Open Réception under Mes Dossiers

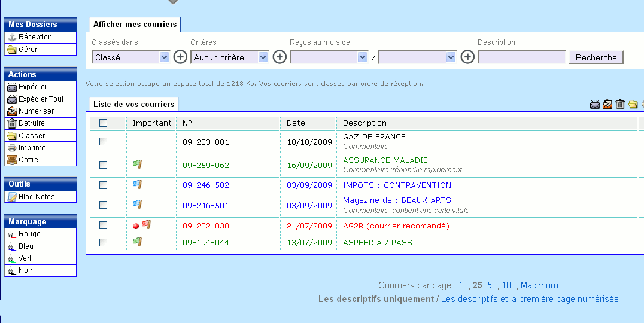(x=35, y=37)
